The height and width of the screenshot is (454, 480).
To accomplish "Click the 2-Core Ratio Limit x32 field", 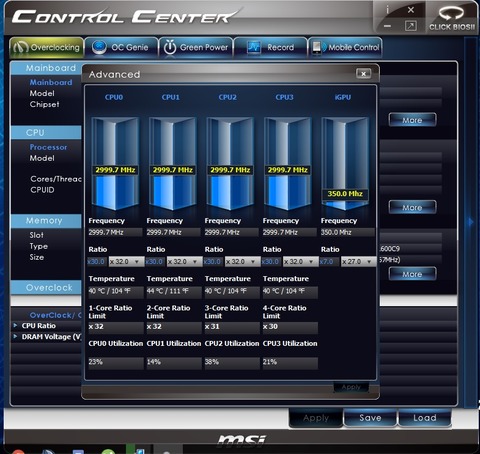I will pos(174,327).
